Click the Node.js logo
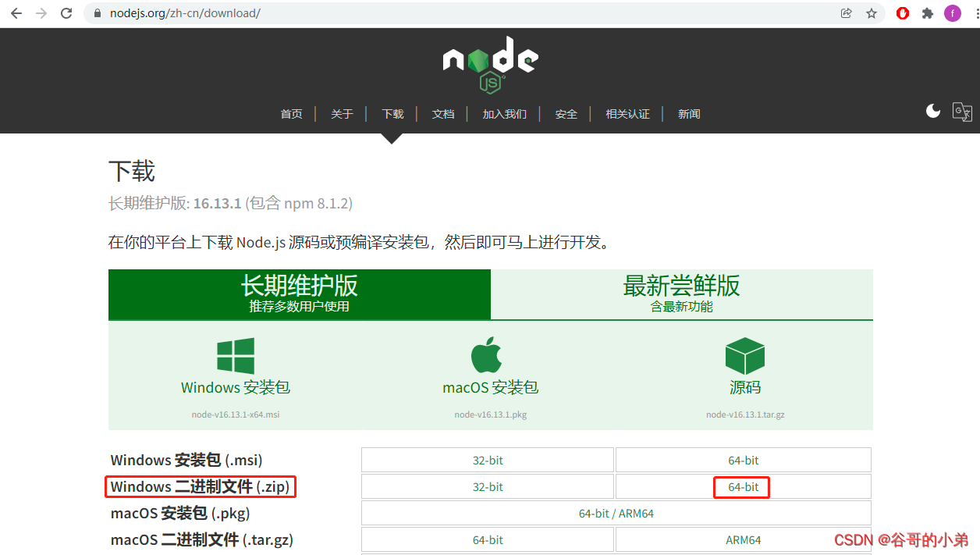 tap(490, 65)
